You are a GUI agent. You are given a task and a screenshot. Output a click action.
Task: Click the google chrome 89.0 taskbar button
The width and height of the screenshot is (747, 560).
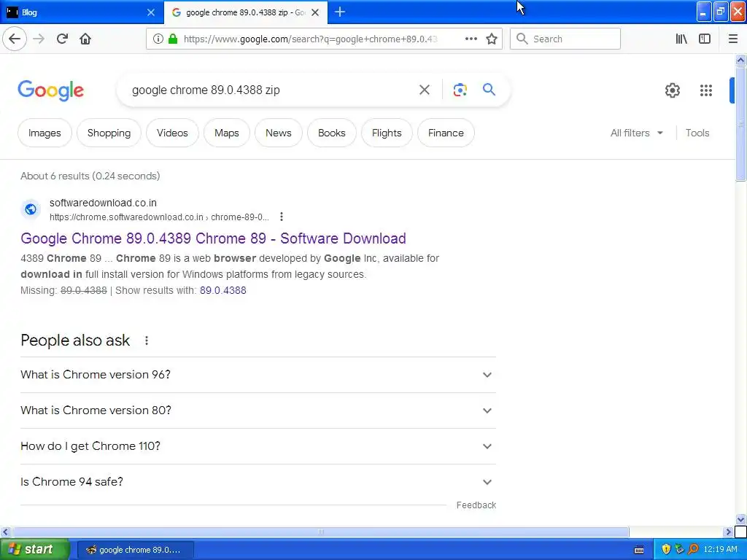click(135, 550)
